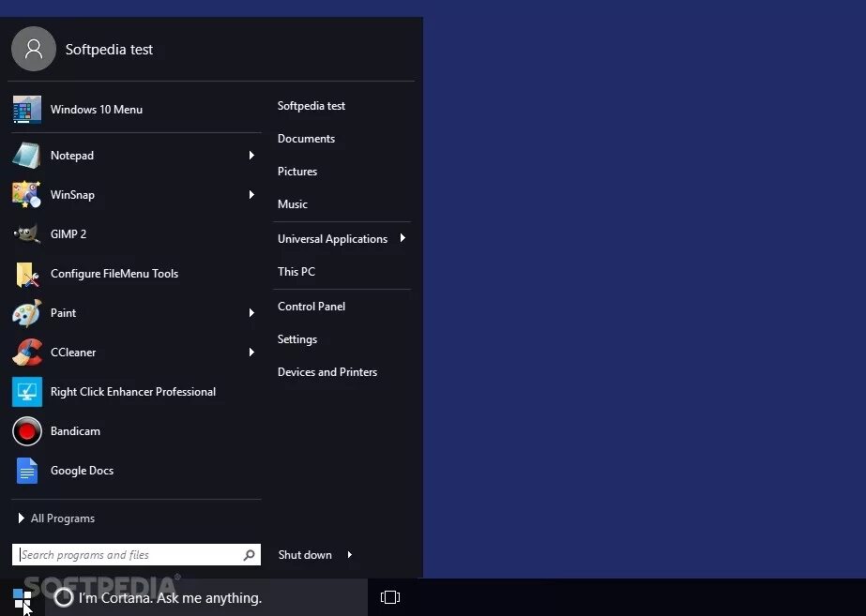The image size is (866, 616).
Task: Expand the Notepad submenu arrow
Action: pos(251,155)
